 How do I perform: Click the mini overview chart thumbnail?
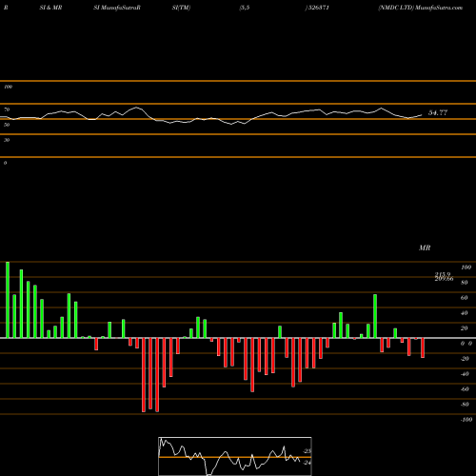[x=235, y=456]
